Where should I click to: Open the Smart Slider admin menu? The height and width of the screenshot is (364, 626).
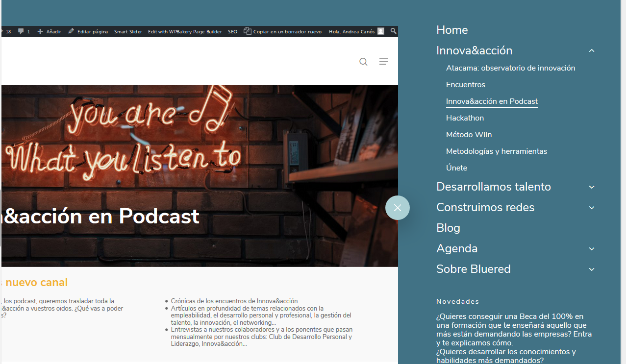(x=128, y=31)
